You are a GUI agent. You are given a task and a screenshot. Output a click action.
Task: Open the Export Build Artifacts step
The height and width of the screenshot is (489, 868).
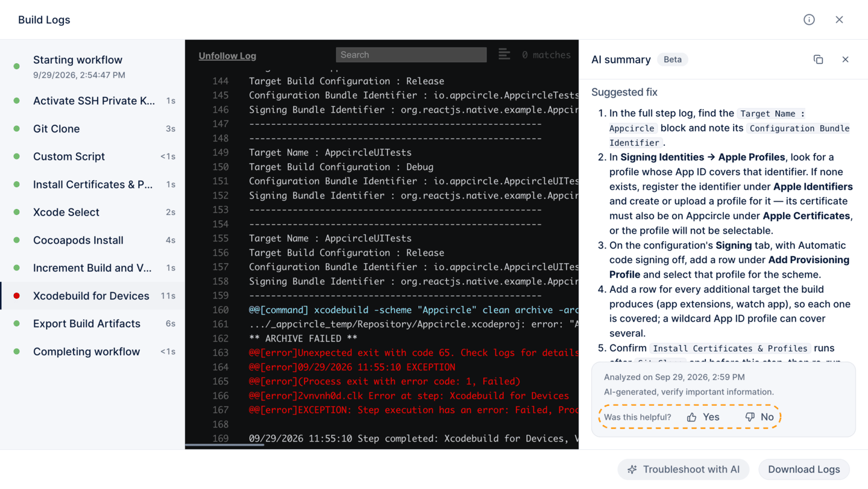click(92, 324)
